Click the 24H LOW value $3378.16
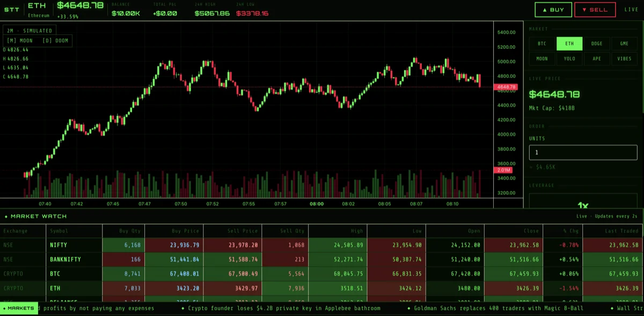The height and width of the screenshot is (316, 644). [252, 13]
